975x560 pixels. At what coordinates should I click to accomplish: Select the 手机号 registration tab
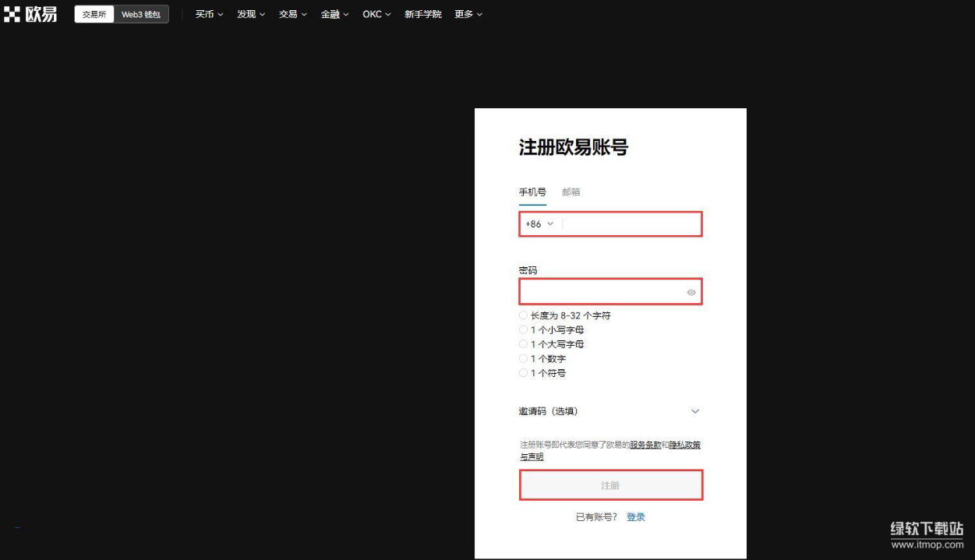tap(532, 192)
